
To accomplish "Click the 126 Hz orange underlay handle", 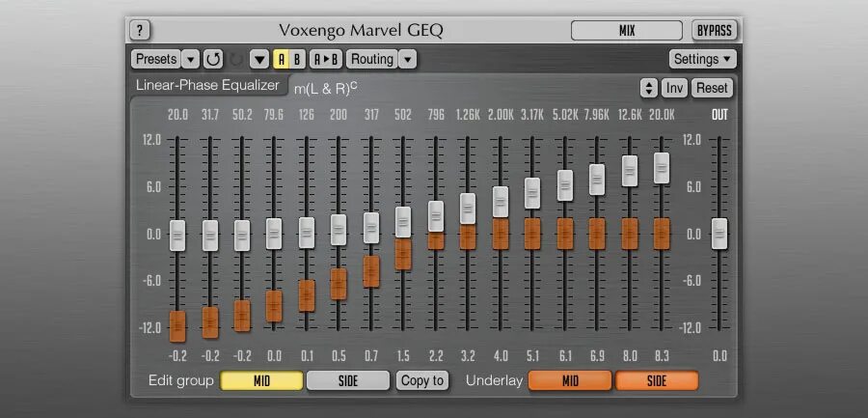I will [x=307, y=295].
